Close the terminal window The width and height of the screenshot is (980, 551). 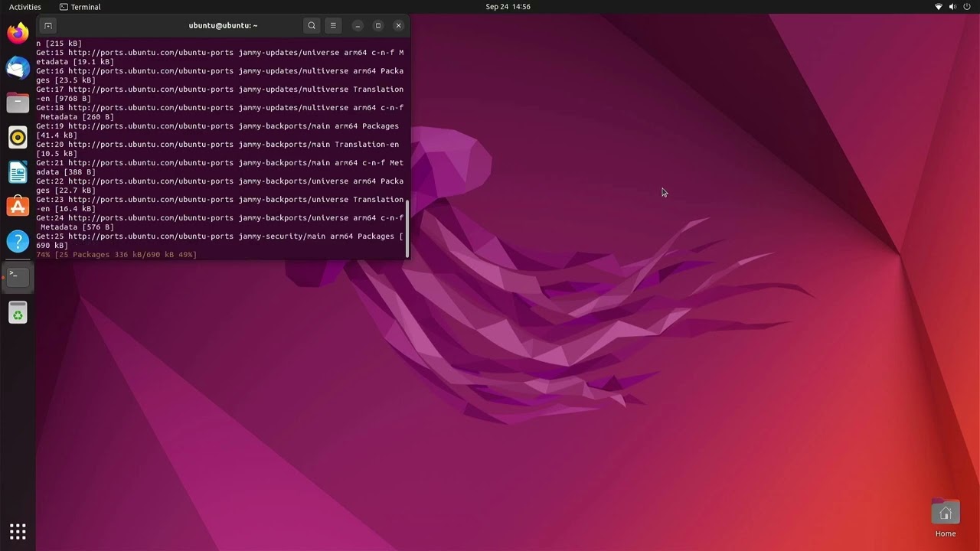[398, 25]
